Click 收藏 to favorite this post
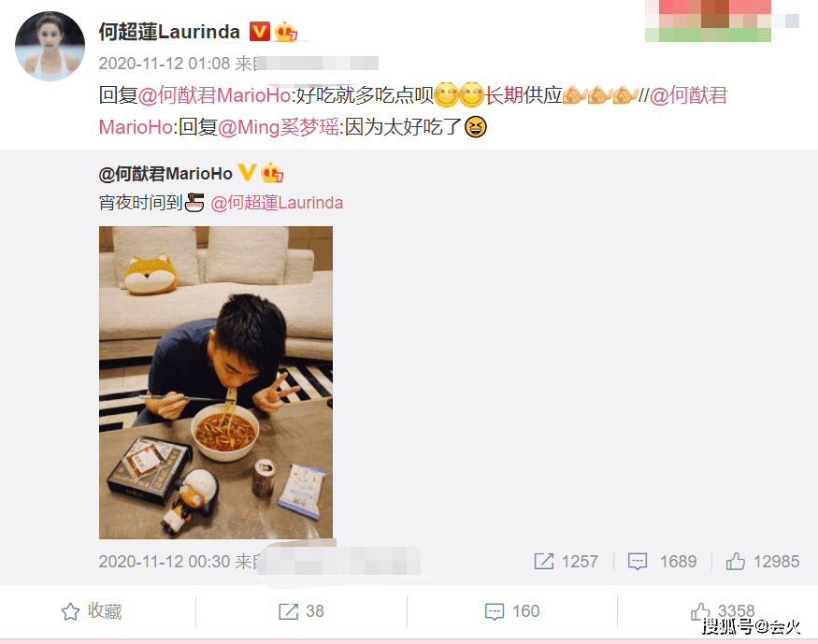The image size is (818, 644). (92, 611)
